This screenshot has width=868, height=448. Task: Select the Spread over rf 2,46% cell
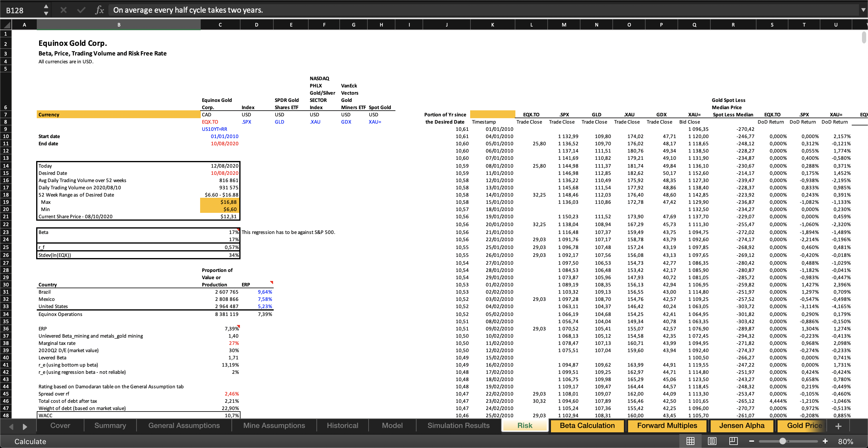click(x=220, y=394)
